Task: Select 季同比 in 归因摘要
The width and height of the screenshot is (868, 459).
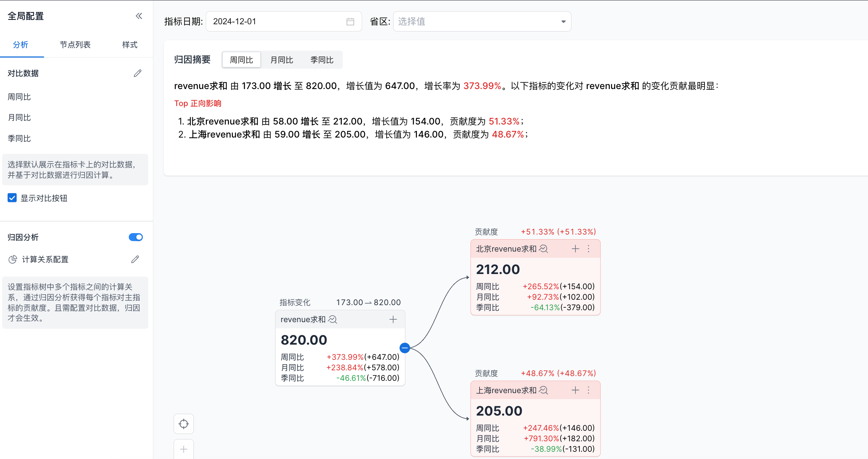Action: 322,60
